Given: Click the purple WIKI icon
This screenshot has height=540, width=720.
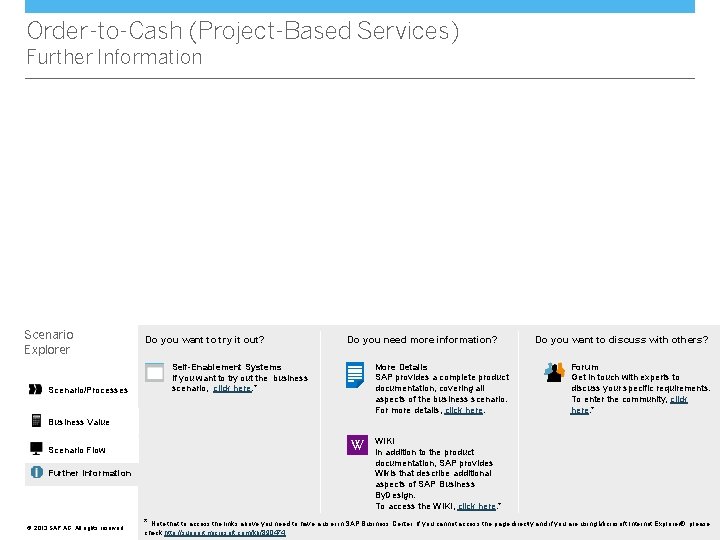Looking at the screenshot, I should tap(357, 445).
